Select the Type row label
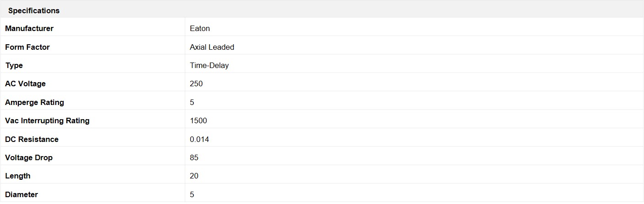The width and height of the screenshot is (644, 204). tap(14, 65)
